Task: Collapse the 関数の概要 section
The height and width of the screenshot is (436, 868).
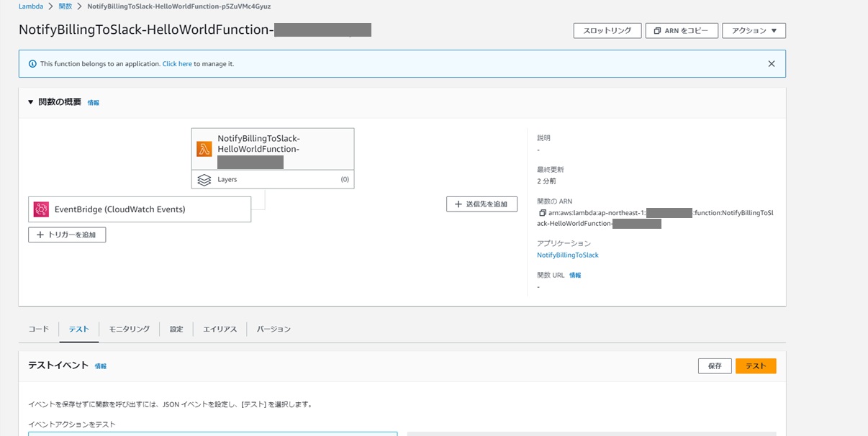Action: (30, 102)
